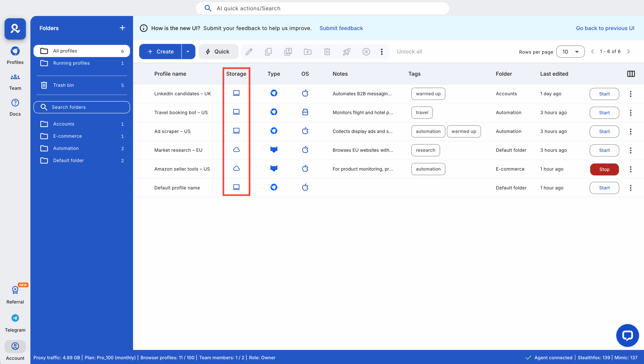Open the Docs help section
The height and width of the screenshot is (364, 644).
(15, 107)
